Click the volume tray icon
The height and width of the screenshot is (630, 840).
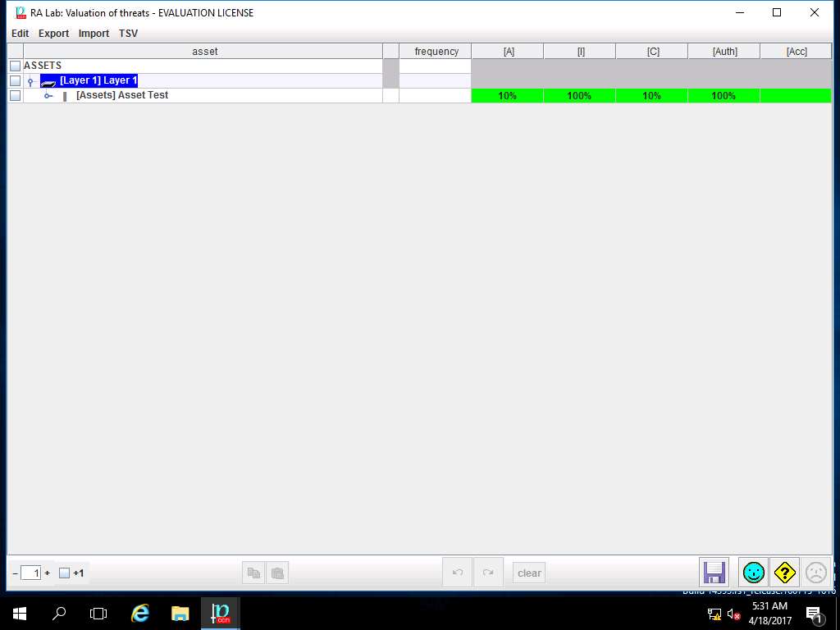click(733, 614)
